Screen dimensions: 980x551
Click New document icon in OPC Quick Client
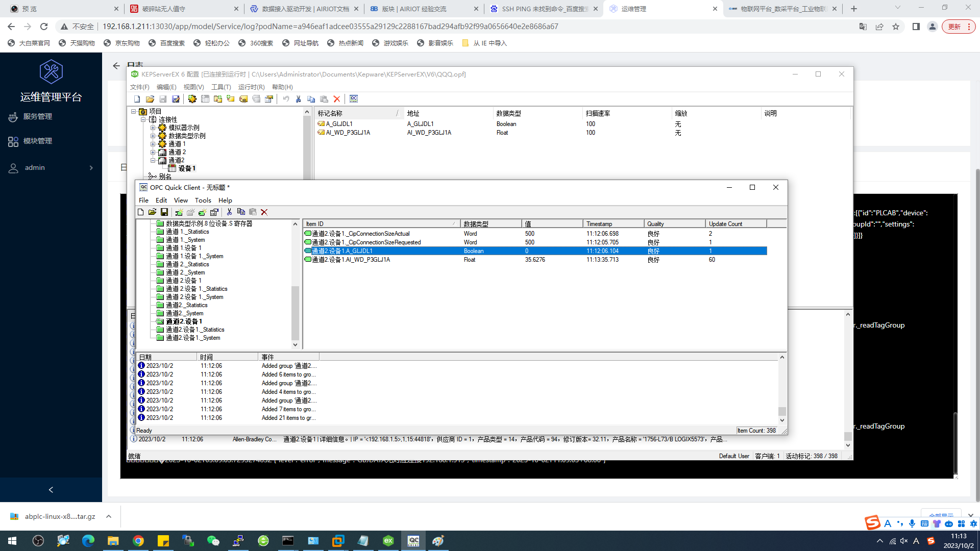coord(141,212)
